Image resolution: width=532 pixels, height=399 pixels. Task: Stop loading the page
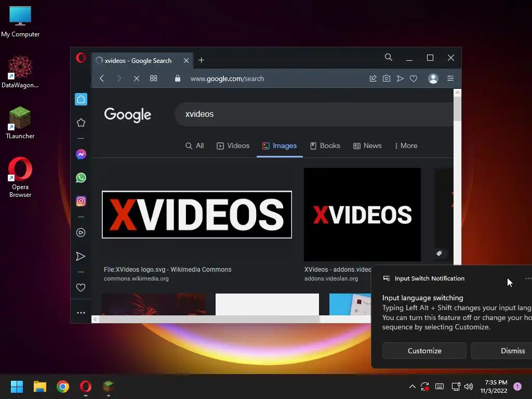137,78
